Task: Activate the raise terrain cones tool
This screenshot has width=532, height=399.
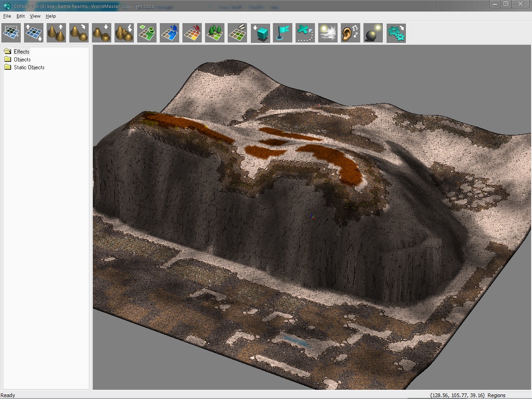Action: pos(56,33)
